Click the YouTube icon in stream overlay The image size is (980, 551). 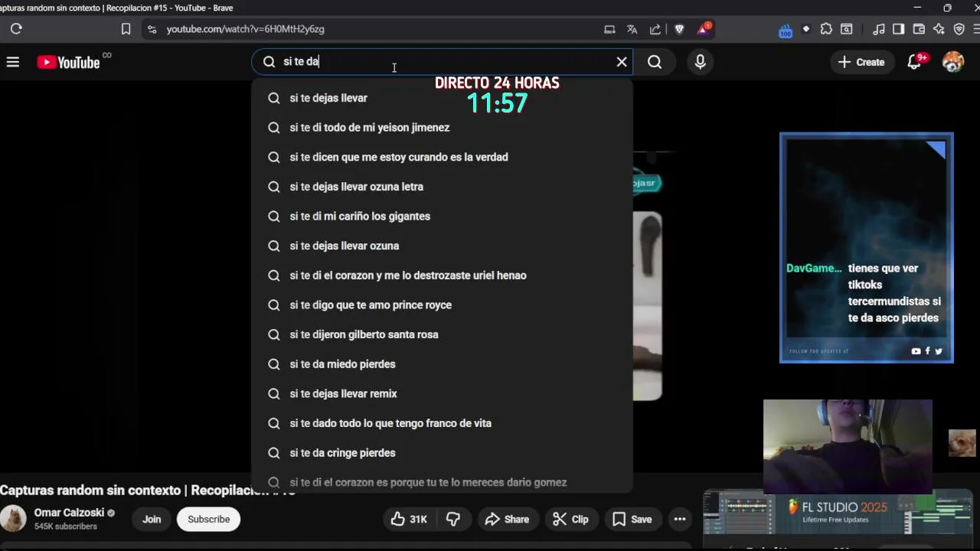tap(916, 351)
